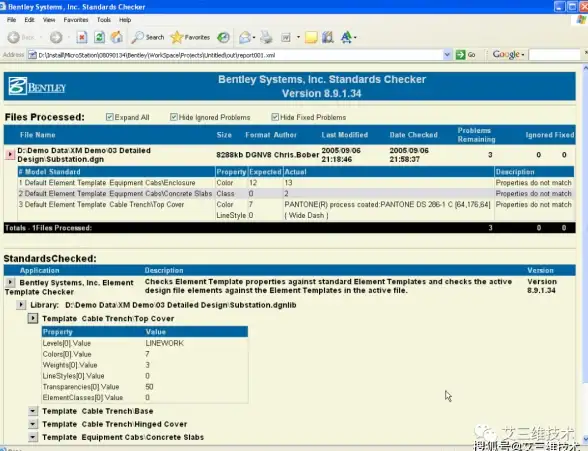Open the Search pane
Viewport: 588px width, 451px height.
(x=148, y=37)
